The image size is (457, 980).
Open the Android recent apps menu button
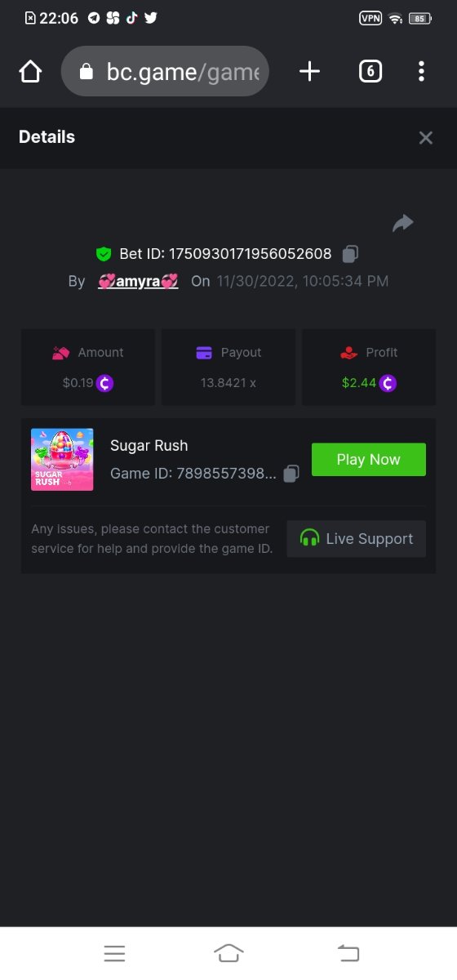pos(114,953)
